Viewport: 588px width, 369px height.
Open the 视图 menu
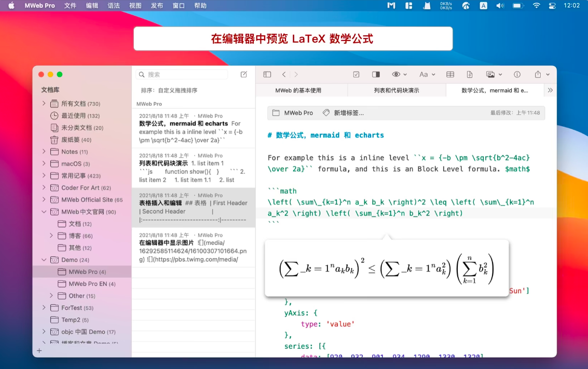click(135, 6)
